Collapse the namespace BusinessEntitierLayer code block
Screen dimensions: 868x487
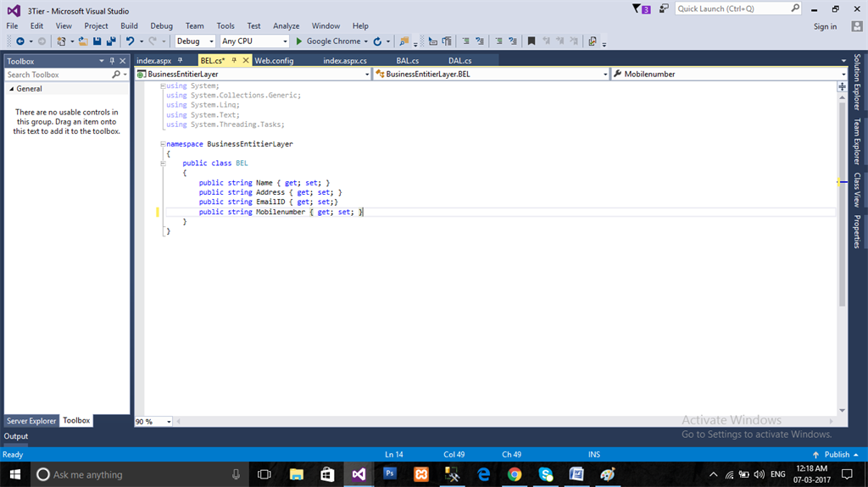[162, 144]
